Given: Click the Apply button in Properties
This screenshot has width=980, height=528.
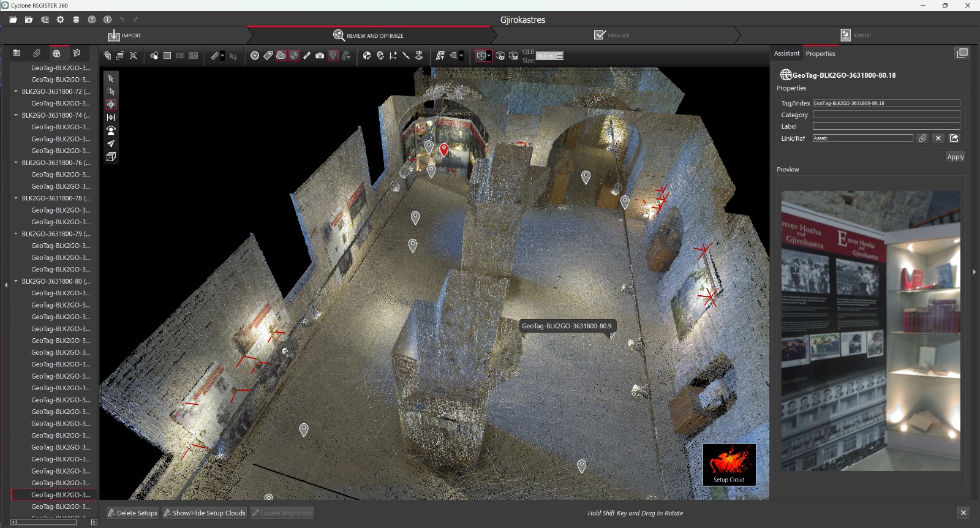Looking at the screenshot, I should click(x=955, y=157).
